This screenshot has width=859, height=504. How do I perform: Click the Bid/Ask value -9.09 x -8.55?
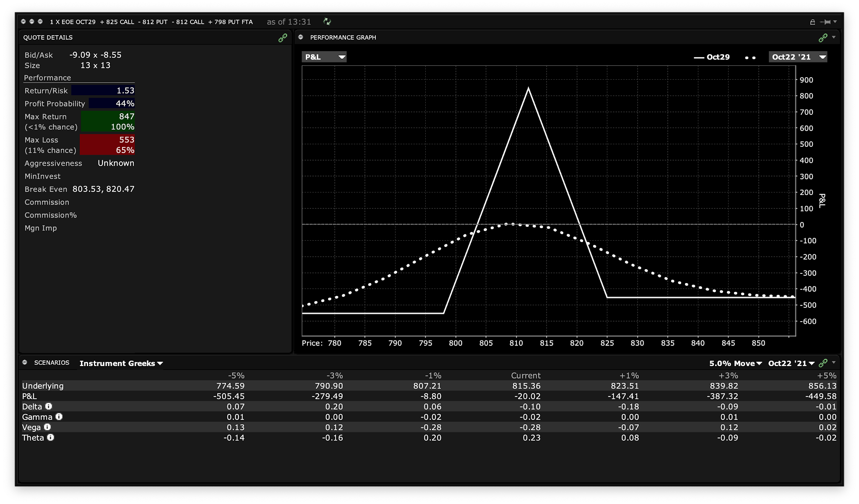(x=95, y=55)
